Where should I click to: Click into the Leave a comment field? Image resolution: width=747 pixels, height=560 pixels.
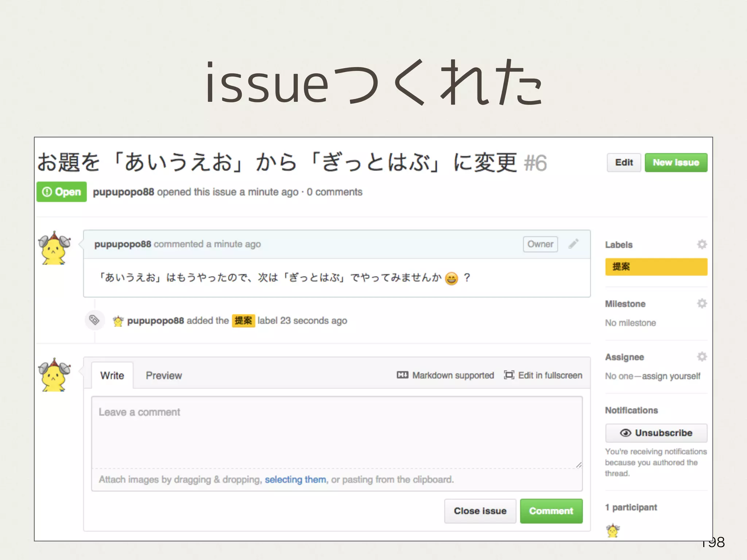pyautogui.click(x=336, y=432)
